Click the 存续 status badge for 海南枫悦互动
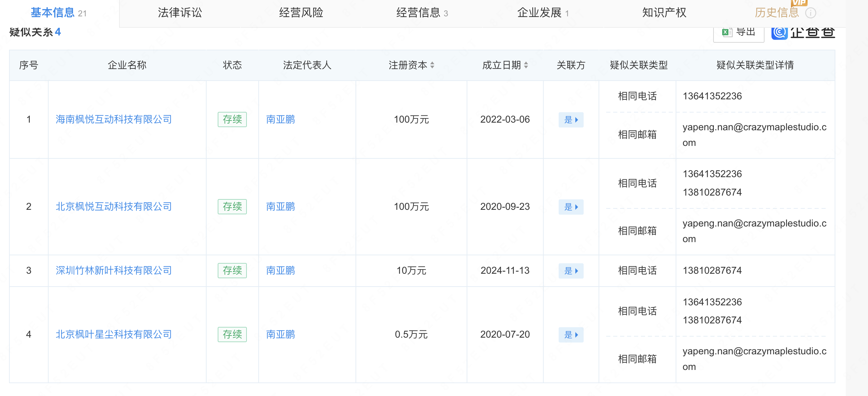The width and height of the screenshot is (868, 396). (x=232, y=119)
